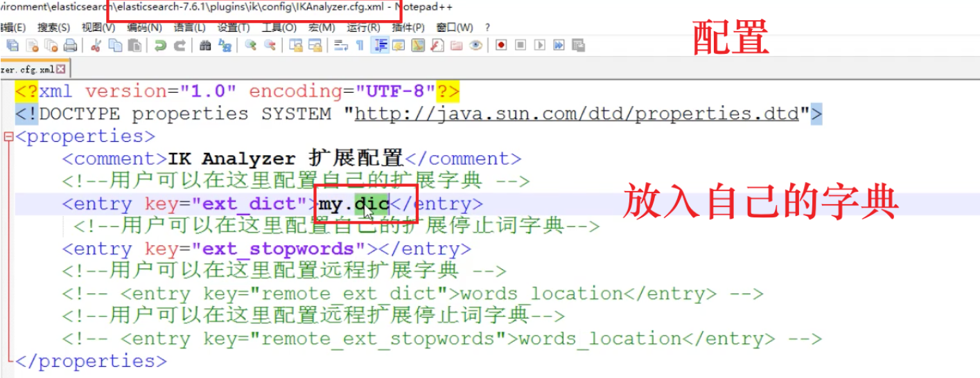This screenshot has width=980, height=378.
Task: Click Save Current Recorded Macro icon
Action: (578, 46)
